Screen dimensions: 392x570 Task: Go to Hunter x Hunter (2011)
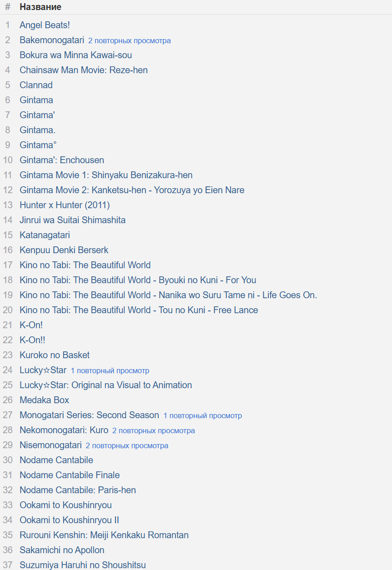tap(65, 205)
